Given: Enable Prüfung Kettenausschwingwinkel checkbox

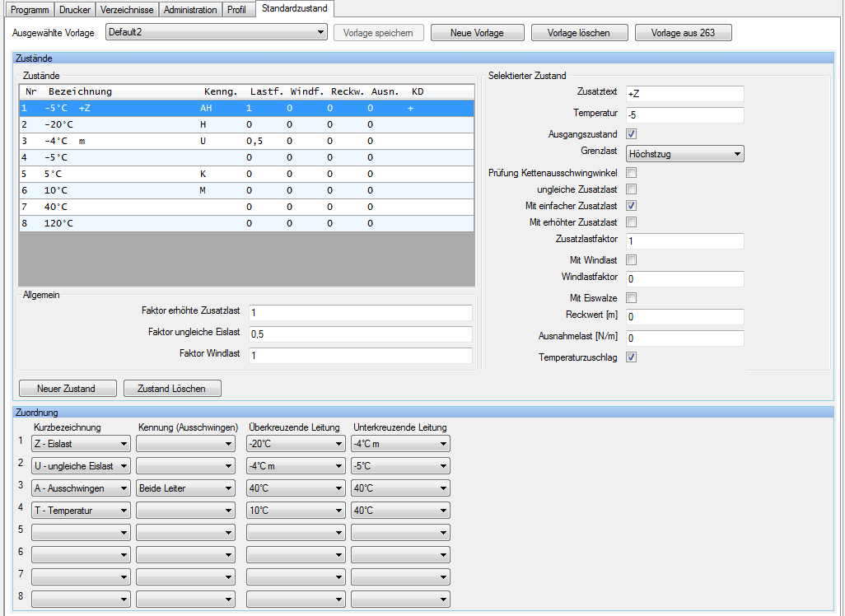Looking at the screenshot, I should (632, 173).
